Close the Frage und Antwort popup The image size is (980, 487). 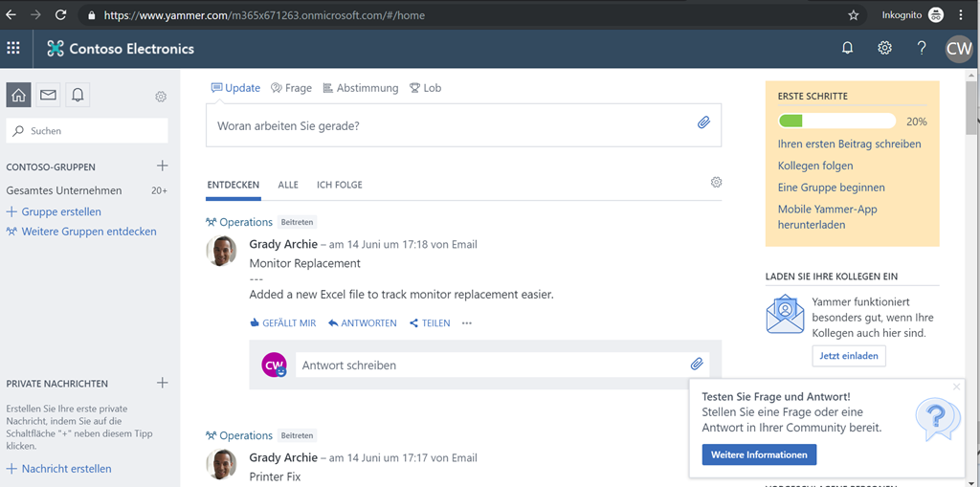click(x=956, y=387)
